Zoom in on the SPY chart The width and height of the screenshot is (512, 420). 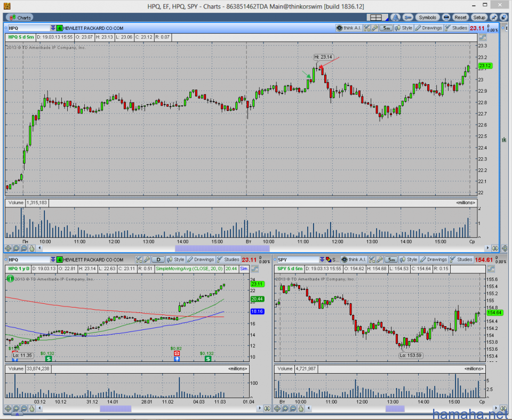click(285, 409)
